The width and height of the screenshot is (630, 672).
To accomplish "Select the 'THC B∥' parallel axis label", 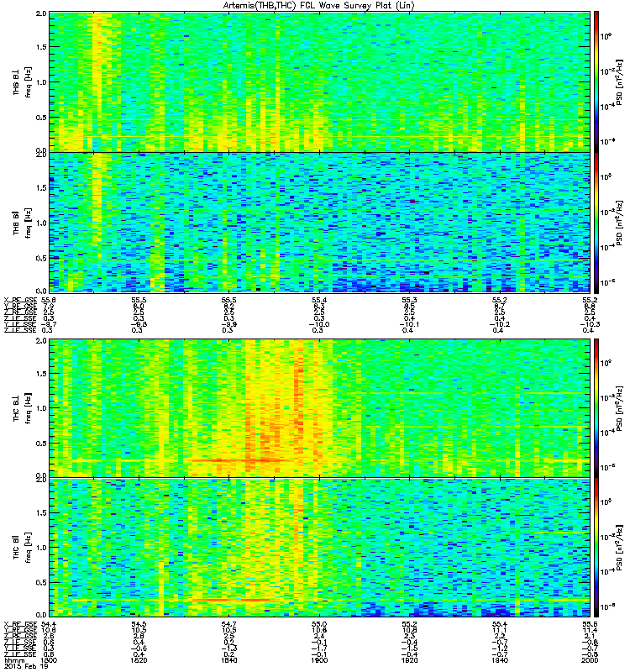I will 16,548.
